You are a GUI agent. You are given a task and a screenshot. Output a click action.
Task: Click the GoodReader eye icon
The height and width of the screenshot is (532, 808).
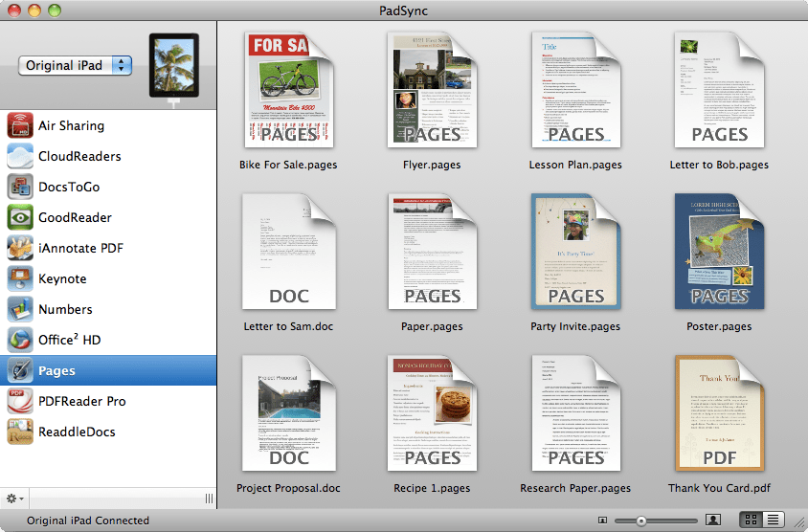click(20, 217)
